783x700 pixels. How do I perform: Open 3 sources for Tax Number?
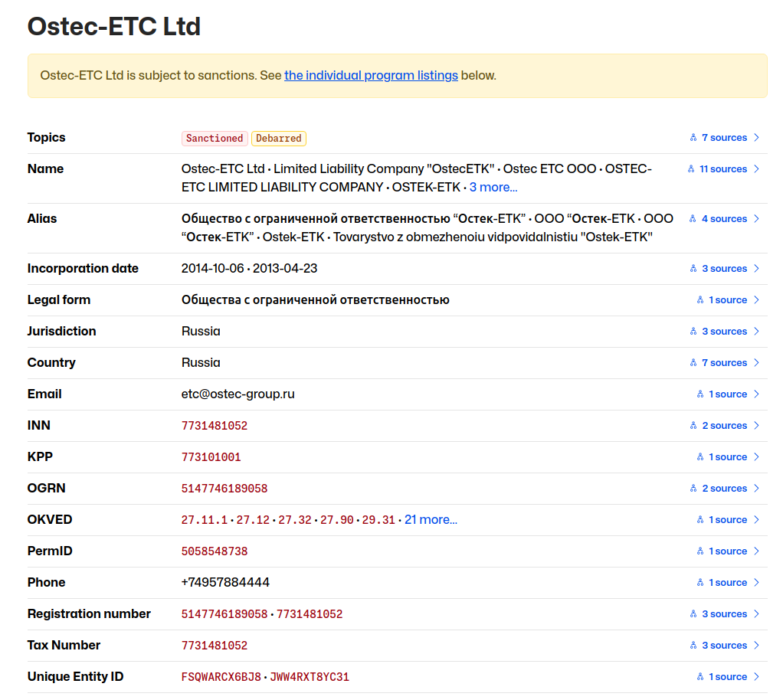[724, 646]
